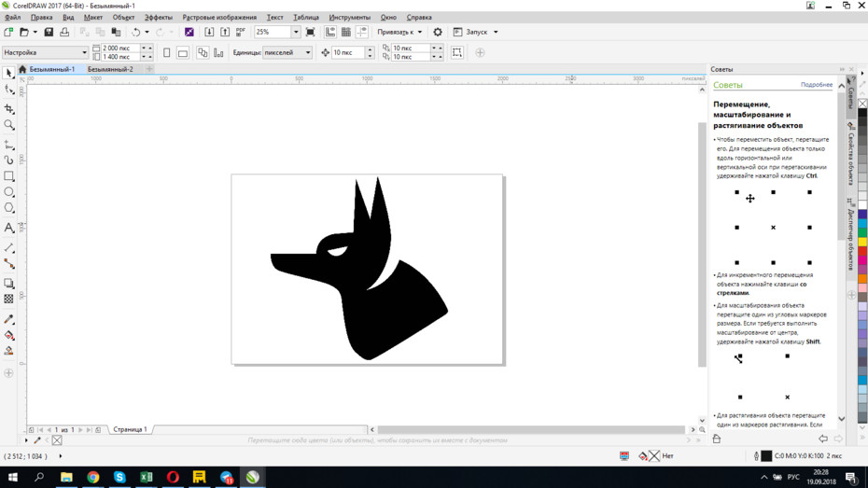Screen dimensions: 868x488
Task: Click the Full-screen preview icon
Action: (x=311, y=32)
